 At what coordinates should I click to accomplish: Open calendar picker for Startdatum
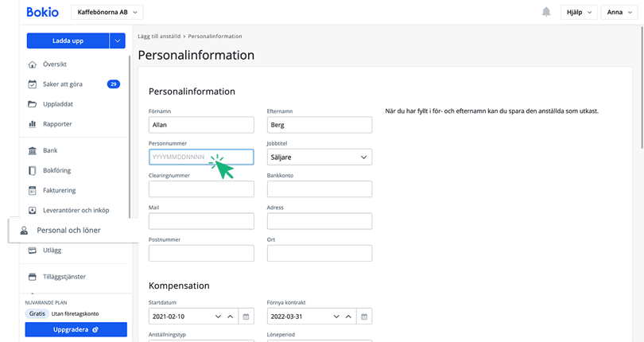(x=246, y=317)
